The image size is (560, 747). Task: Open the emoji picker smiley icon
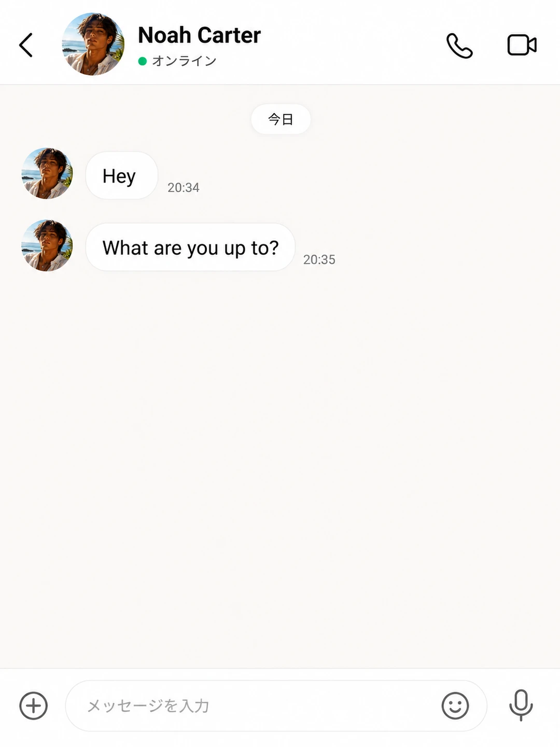pyautogui.click(x=455, y=706)
